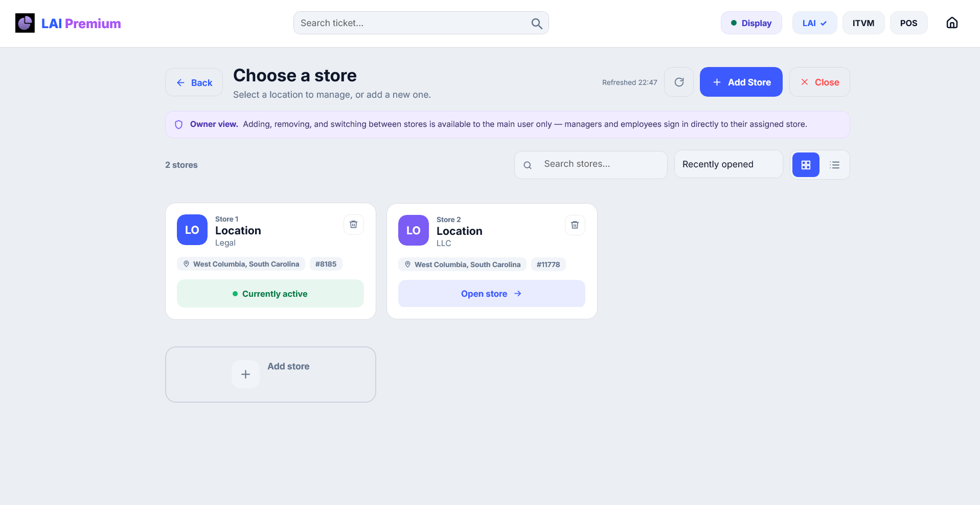The image size is (980, 505).
Task: Click Store 2 West Columbia location tag
Action: [462, 265]
